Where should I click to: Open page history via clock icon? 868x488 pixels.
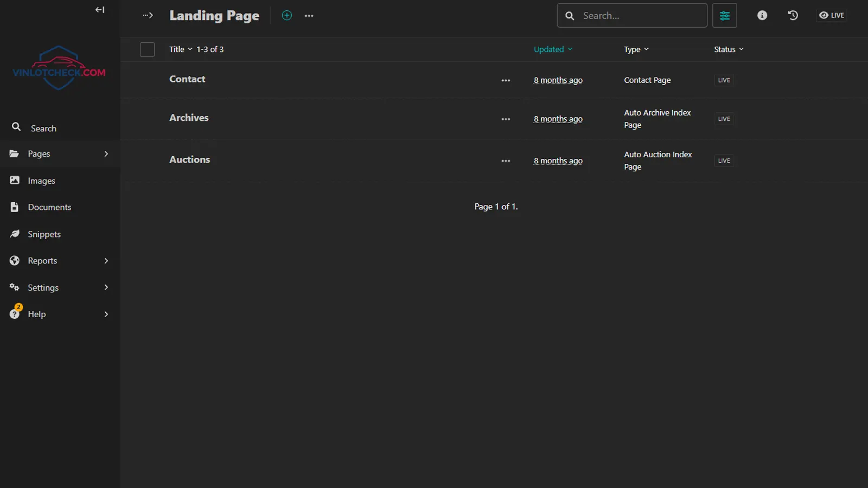click(x=793, y=15)
